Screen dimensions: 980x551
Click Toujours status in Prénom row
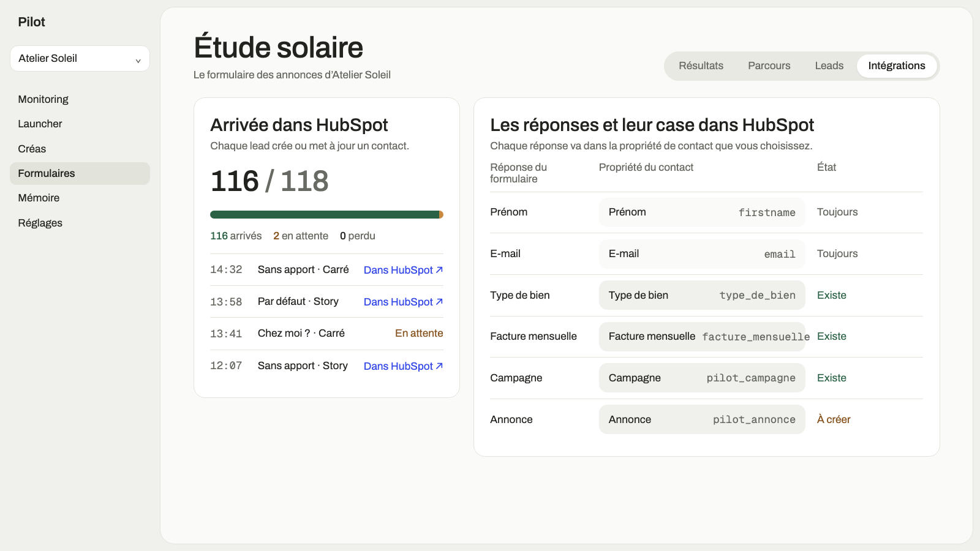click(837, 212)
